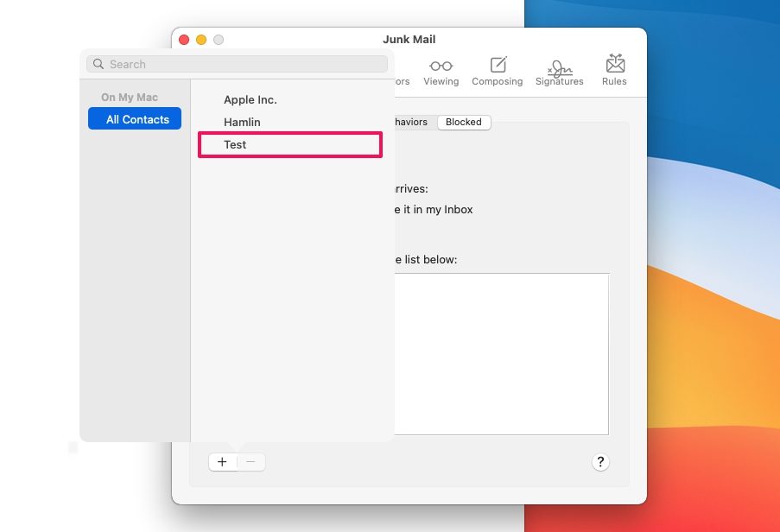Click the magnifying glass search icon
This screenshot has width=780, height=532.
coord(98,65)
